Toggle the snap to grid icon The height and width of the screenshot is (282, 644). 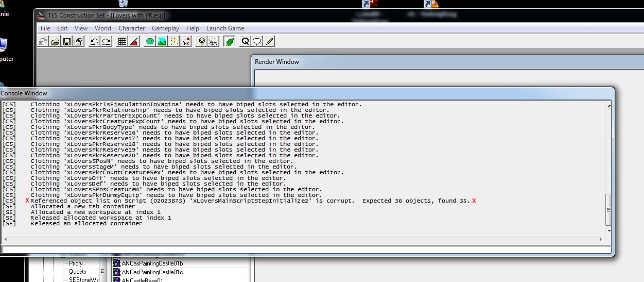click(x=122, y=42)
